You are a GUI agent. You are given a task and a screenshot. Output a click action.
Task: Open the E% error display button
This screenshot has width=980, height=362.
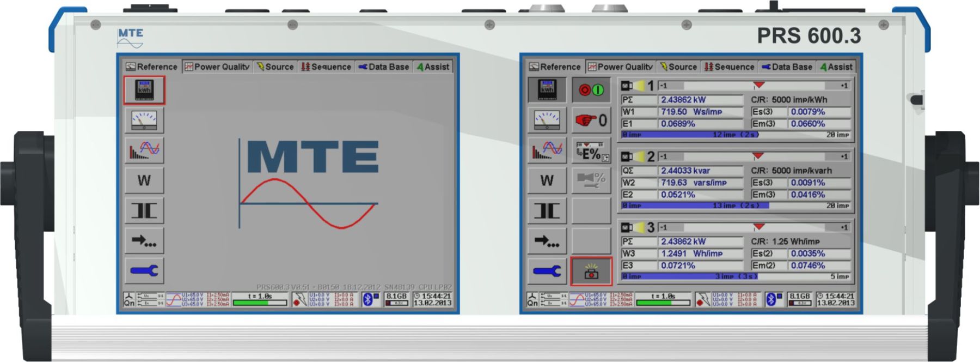[591, 151]
